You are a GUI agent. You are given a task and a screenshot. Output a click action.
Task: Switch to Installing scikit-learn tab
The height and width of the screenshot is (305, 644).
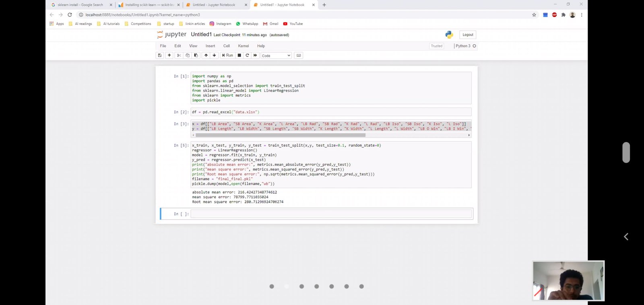tap(149, 5)
